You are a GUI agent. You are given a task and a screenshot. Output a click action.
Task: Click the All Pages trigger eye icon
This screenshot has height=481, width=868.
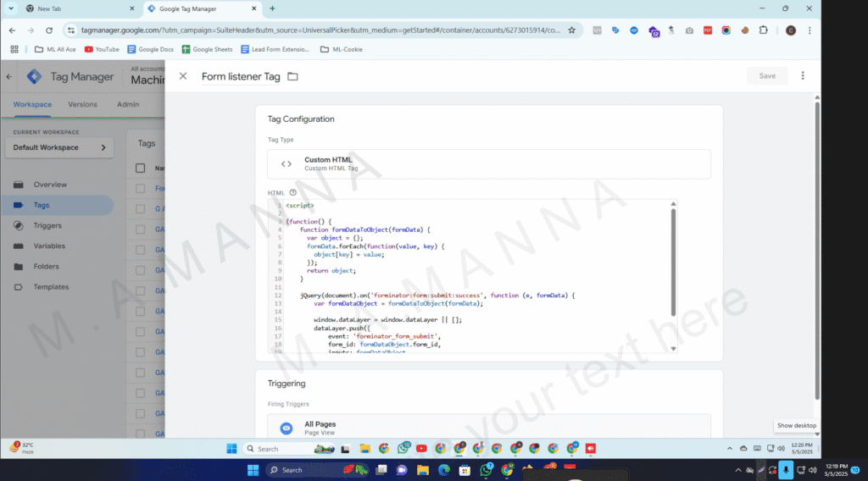point(287,428)
